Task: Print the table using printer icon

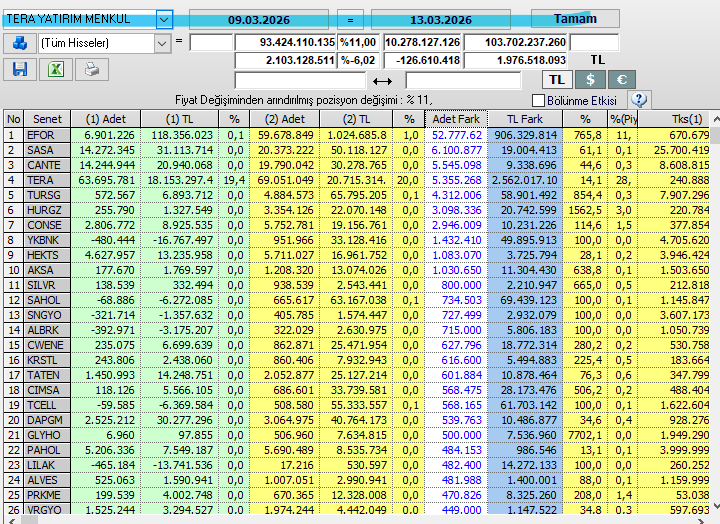Action: click(x=92, y=69)
